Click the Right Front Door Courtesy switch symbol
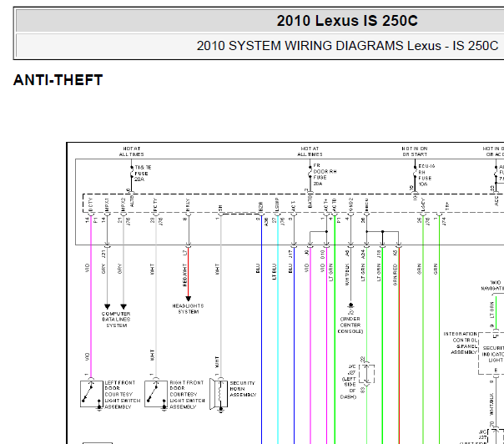 click(156, 394)
